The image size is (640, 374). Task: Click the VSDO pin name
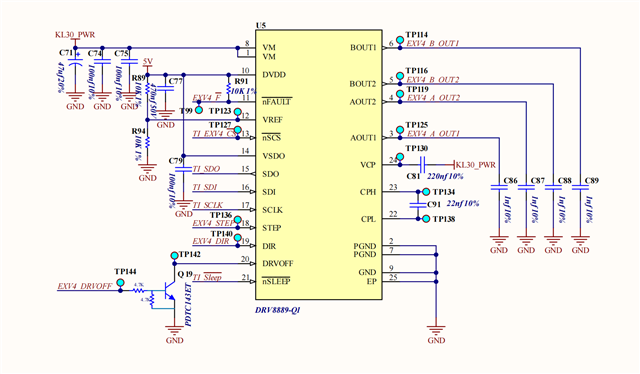point(273,156)
